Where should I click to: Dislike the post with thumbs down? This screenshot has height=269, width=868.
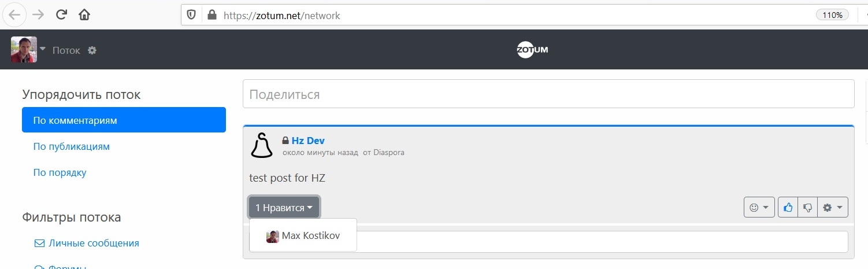(808, 207)
